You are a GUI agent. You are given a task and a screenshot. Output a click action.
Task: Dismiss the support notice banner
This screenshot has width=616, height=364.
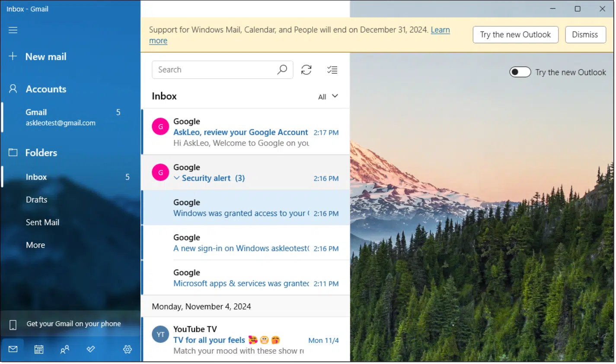[585, 35]
